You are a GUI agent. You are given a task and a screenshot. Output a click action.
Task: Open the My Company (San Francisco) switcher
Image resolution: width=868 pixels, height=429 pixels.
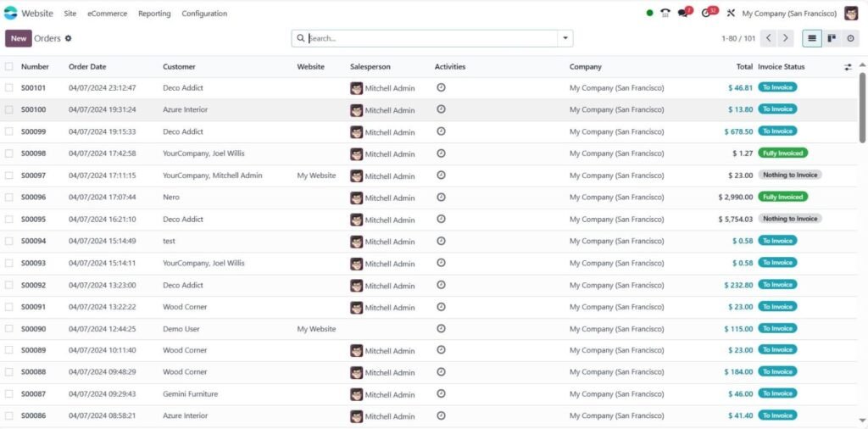pyautogui.click(x=789, y=14)
